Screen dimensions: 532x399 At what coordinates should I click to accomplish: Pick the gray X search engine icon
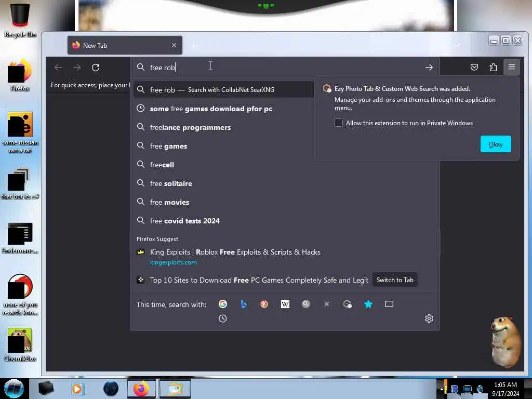point(327,304)
